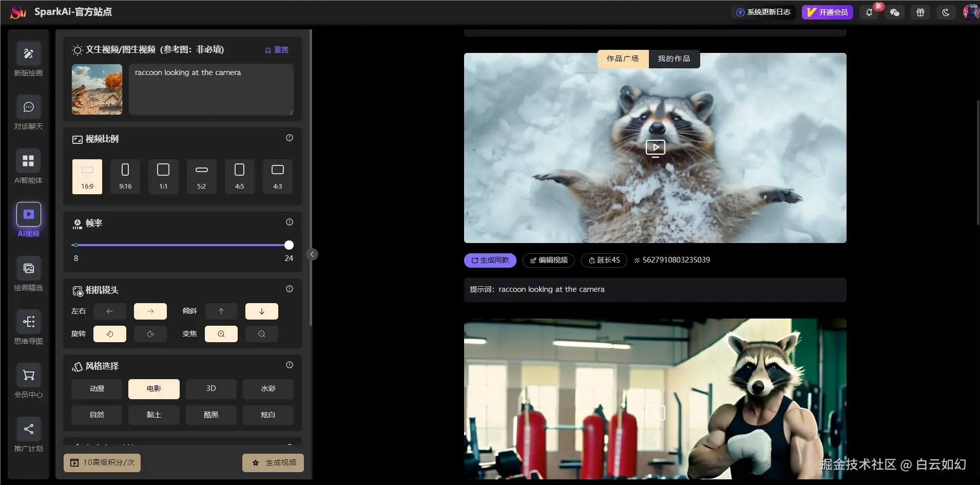Show 视频比例 info tooltip icon
The height and width of the screenshot is (485, 980).
click(x=290, y=138)
